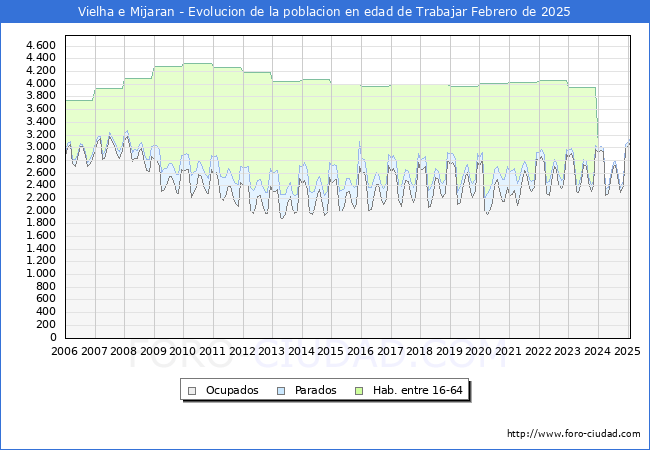Click the 2008 x-axis label
650x450 pixels.
[124, 351]
